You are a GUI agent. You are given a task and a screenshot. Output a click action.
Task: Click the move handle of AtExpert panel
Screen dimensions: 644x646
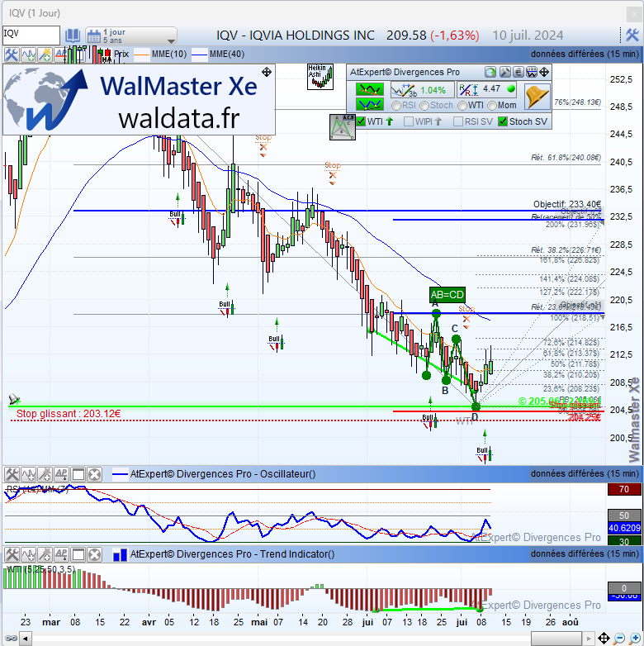pos(544,73)
